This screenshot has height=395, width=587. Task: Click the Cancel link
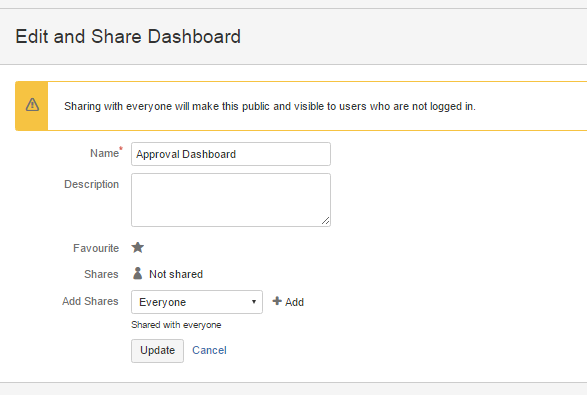209,350
